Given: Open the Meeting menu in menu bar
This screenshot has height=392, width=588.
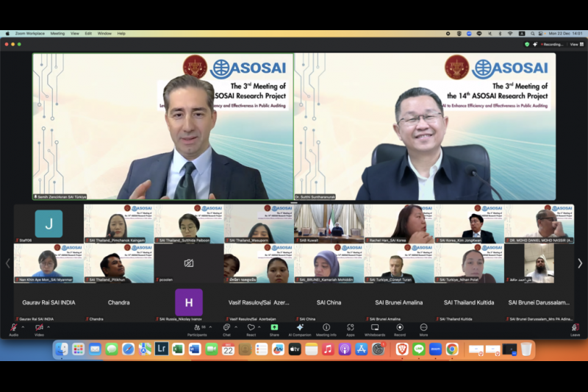Looking at the screenshot, I should coord(57,33).
